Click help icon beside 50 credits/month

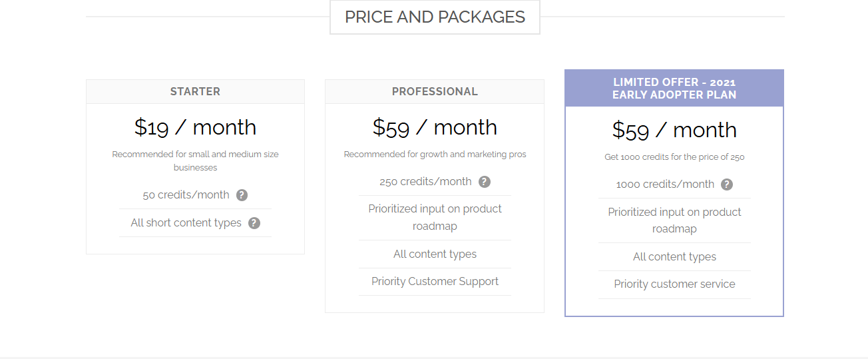pos(242,195)
